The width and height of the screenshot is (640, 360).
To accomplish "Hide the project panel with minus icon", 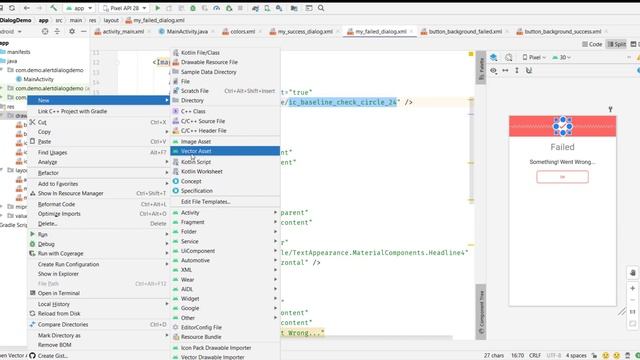I will 84,31.
